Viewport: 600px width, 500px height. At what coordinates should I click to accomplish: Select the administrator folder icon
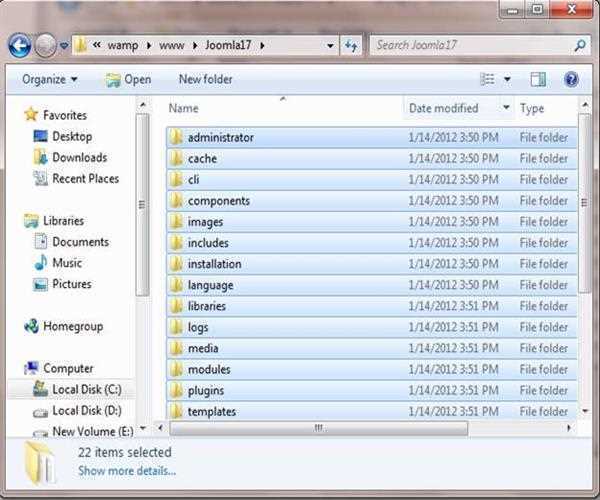(x=176, y=137)
